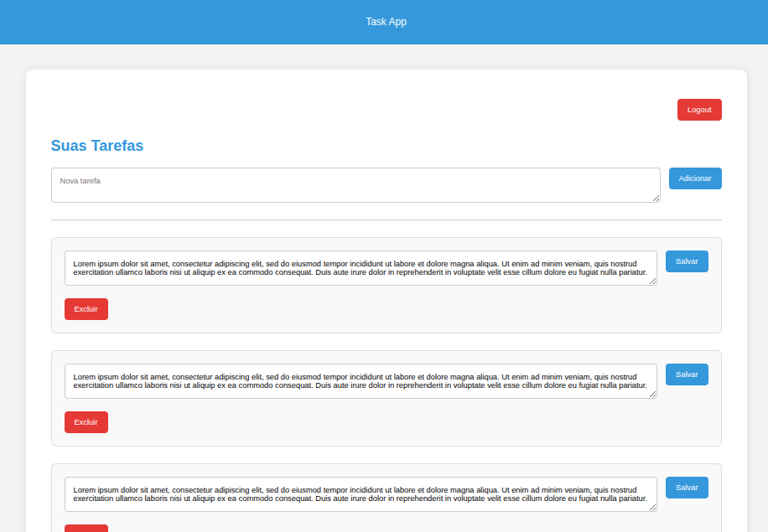
Task: Select the third task's text area
Action: click(x=361, y=494)
